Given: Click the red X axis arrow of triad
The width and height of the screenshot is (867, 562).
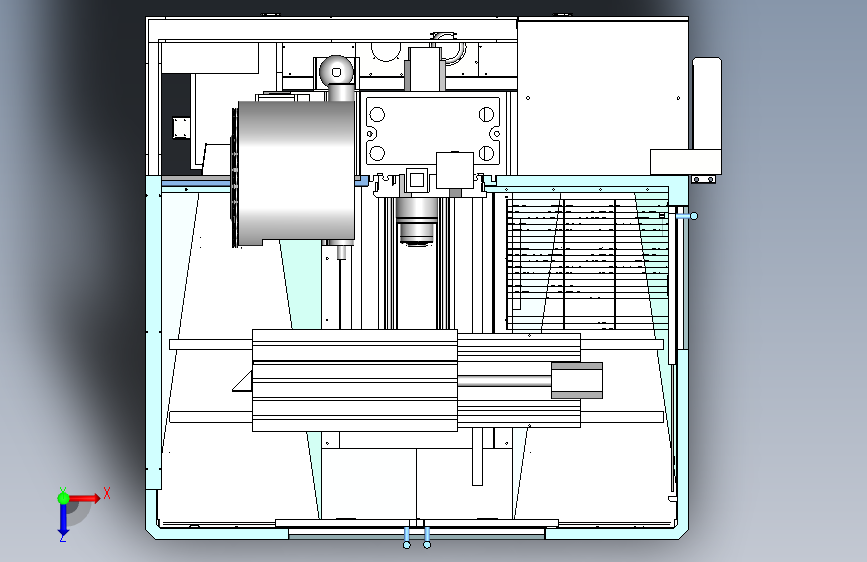Looking at the screenshot, I should pyautogui.click(x=85, y=498).
